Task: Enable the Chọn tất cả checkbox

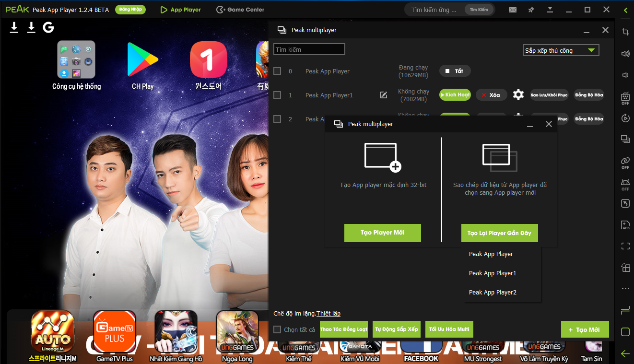Action: [x=277, y=329]
